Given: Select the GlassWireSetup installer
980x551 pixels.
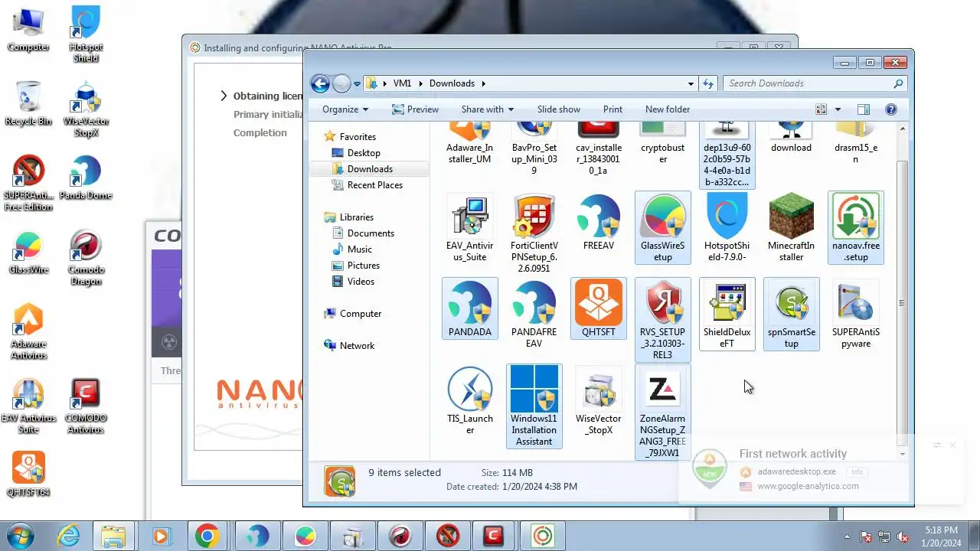Looking at the screenshot, I should 663,227.
